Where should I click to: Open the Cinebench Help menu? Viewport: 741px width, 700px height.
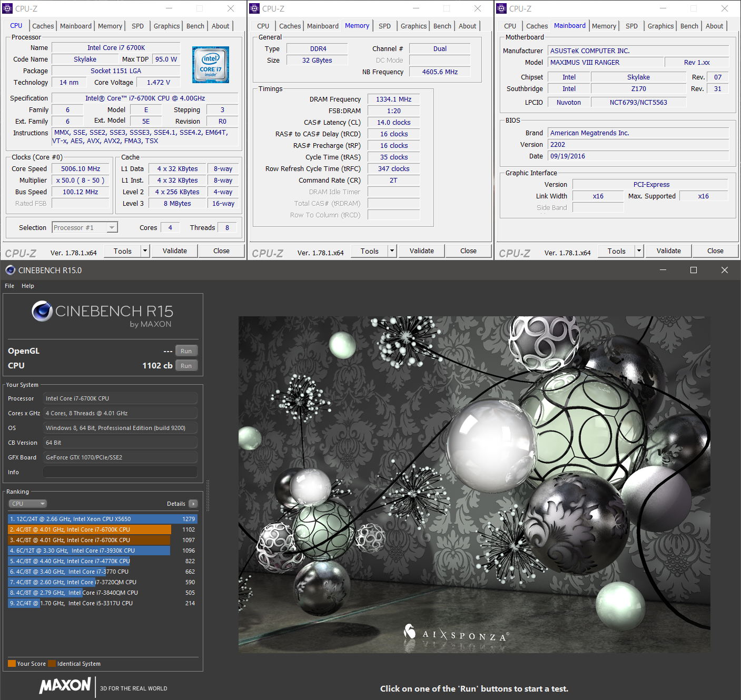28,286
